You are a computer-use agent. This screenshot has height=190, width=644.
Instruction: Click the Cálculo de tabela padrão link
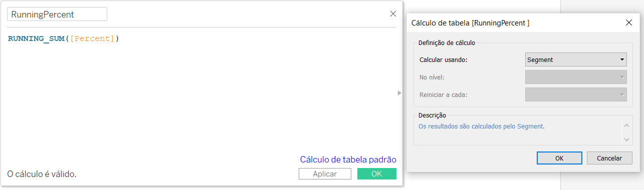click(348, 159)
